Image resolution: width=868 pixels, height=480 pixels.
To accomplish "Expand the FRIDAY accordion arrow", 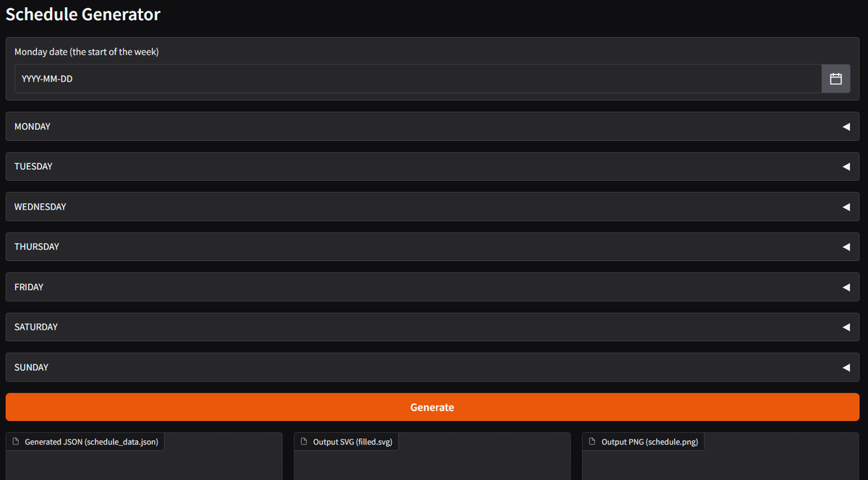I will 846,287.
